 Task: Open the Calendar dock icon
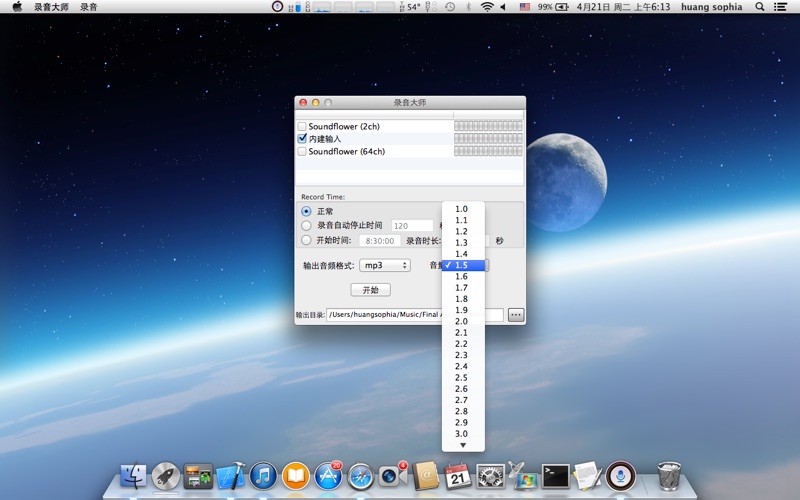coord(457,476)
